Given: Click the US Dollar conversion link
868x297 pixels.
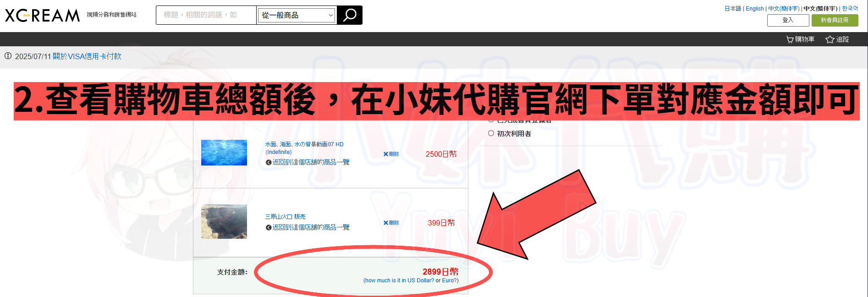Looking at the screenshot, I should 399,280.
